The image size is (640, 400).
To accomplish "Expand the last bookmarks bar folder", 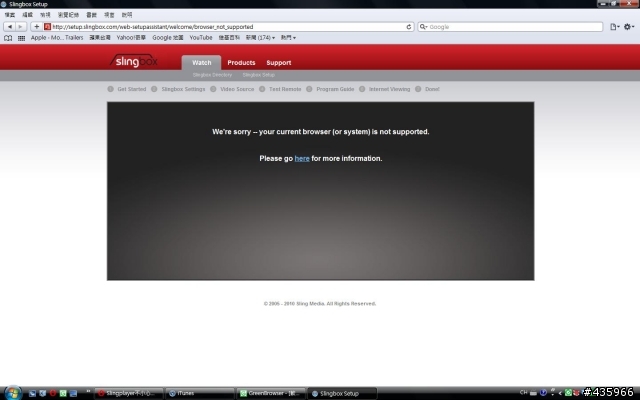I will point(288,38).
